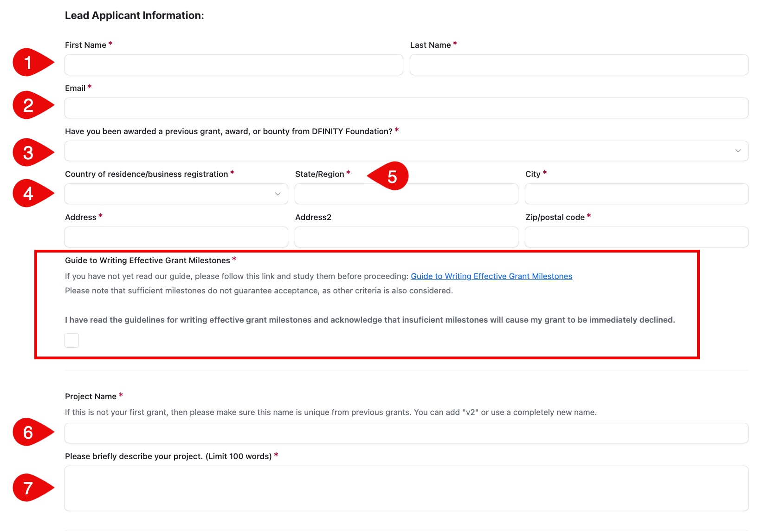
Task: Open the previous DFINITY grant award dropdown
Action: click(x=407, y=151)
